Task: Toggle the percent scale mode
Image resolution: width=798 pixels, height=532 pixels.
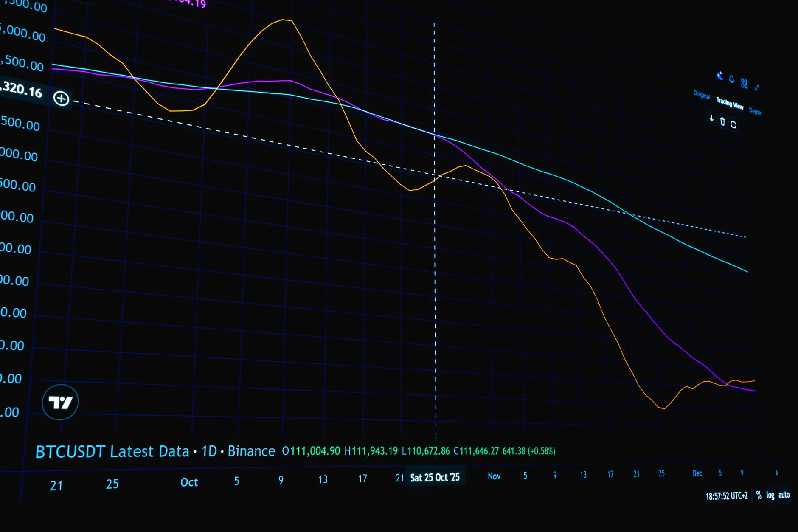Action: (759, 495)
